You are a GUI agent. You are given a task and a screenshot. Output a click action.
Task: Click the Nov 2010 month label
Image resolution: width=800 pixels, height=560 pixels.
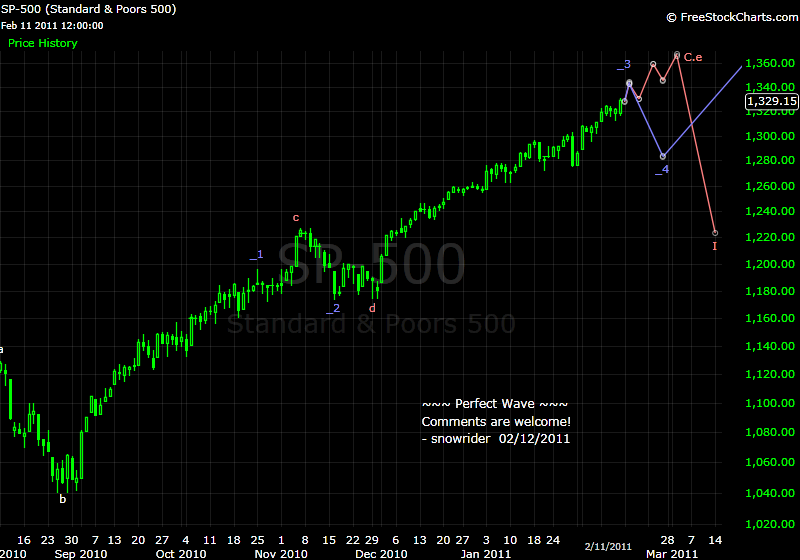point(281,554)
